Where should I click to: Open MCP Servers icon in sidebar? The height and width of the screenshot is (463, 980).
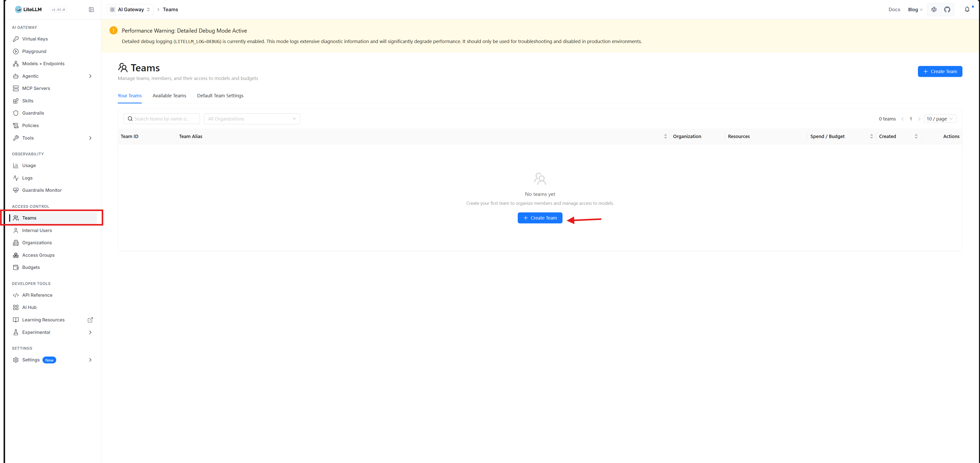tap(16, 88)
